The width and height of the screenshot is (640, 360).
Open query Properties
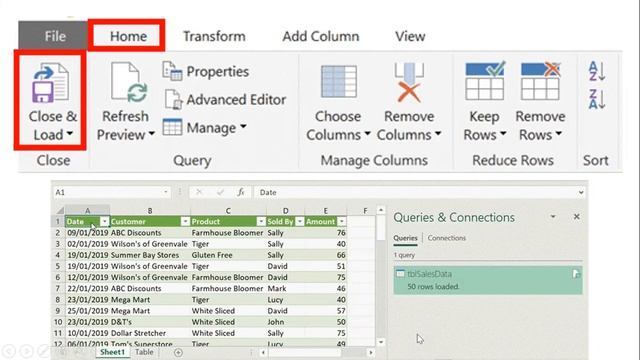coord(206,71)
